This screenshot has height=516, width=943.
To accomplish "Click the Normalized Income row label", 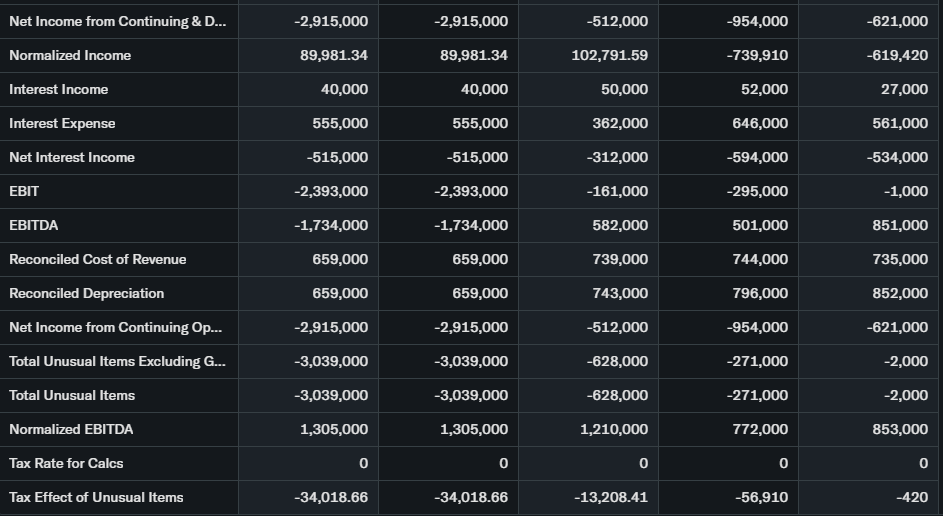I will pyautogui.click(x=70, y=55).
